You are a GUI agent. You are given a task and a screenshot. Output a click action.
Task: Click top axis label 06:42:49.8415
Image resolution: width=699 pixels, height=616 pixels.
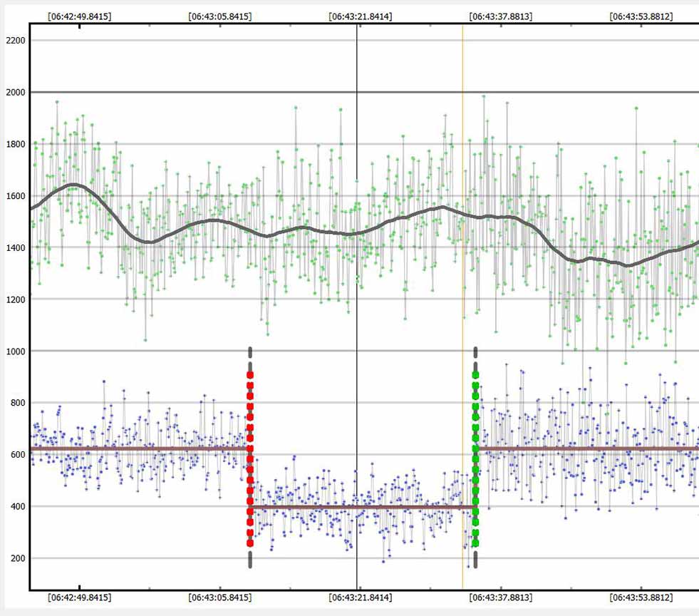coord(79,15)
